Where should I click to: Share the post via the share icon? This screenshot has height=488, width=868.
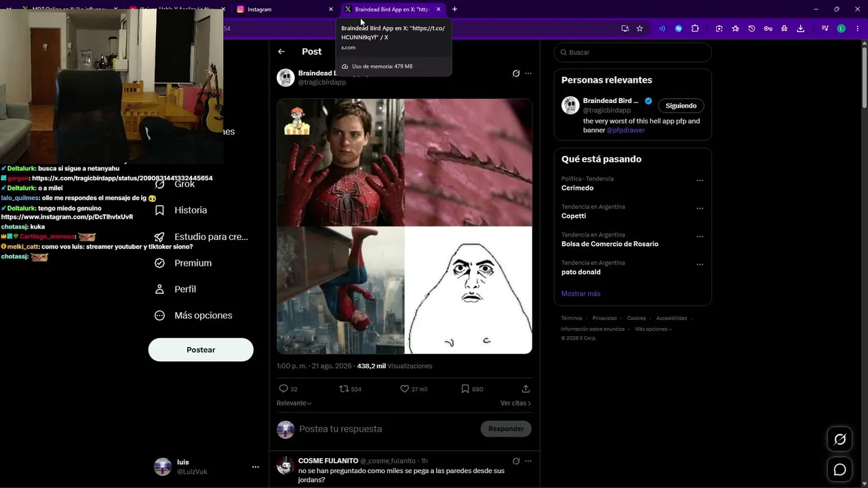(x=526, y=389)
